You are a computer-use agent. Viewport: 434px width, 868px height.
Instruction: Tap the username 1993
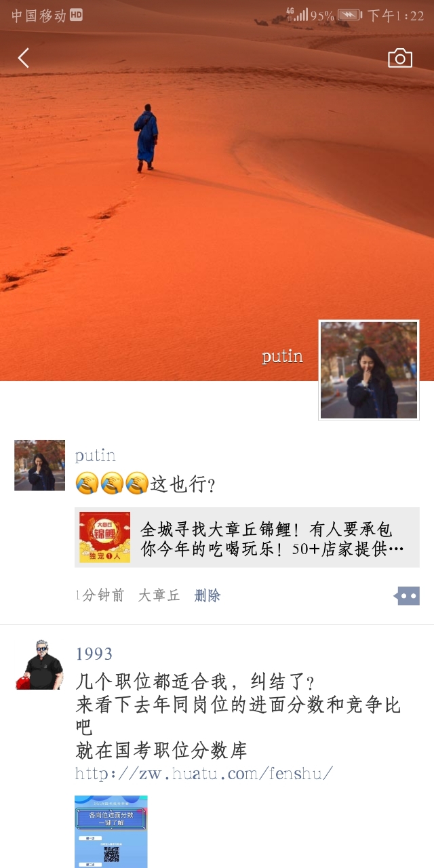pyautogui.click(x=94, y=654)
